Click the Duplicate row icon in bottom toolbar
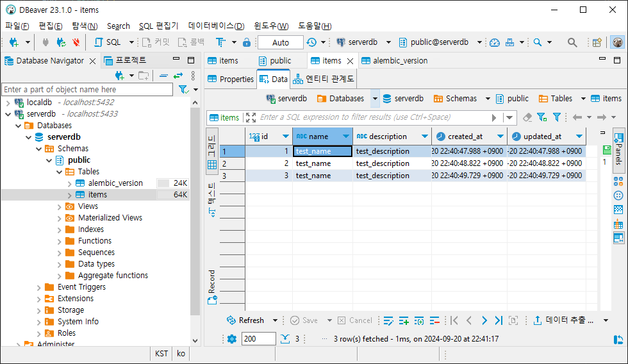 click(x=419, y=320)
